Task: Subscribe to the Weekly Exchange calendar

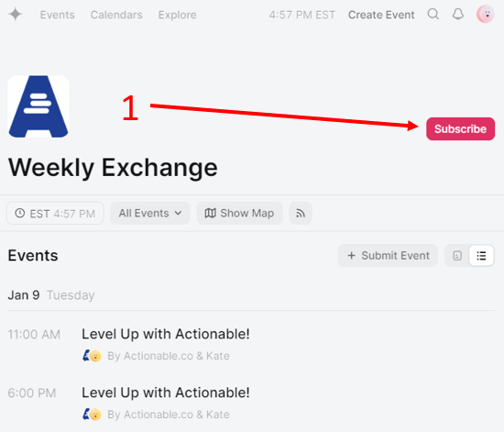Action: pos(460,128)
